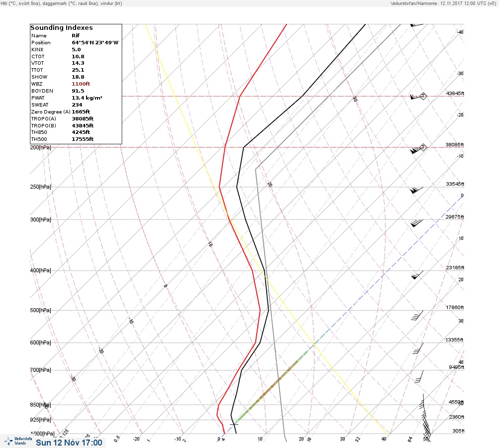Click the TH850 value 4245ft

coord(81,132)
